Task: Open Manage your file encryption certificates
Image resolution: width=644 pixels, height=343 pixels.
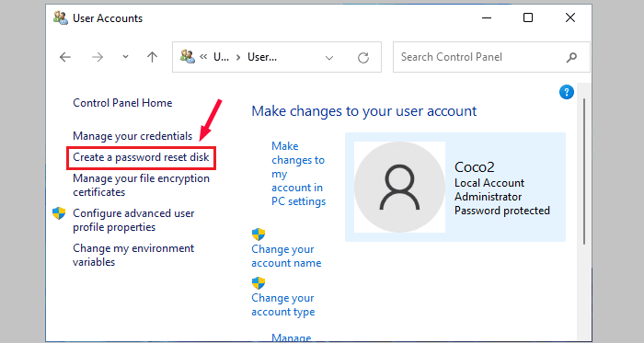Action: pos(142,185)
